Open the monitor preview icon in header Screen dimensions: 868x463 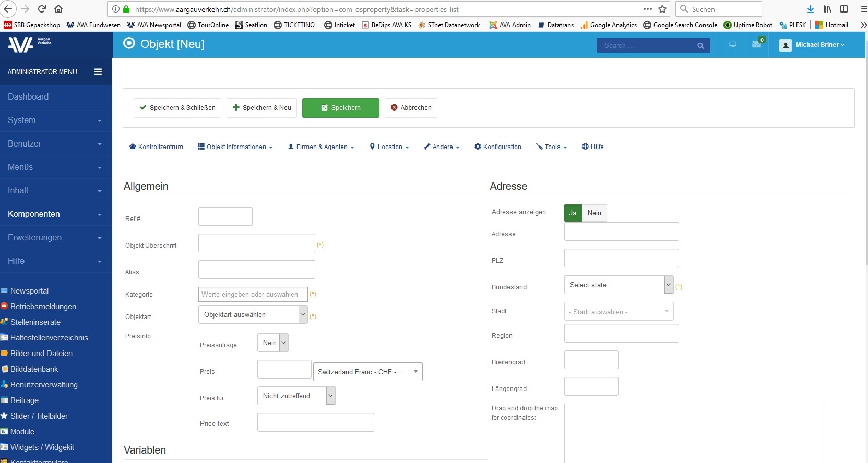click(733, 45)
